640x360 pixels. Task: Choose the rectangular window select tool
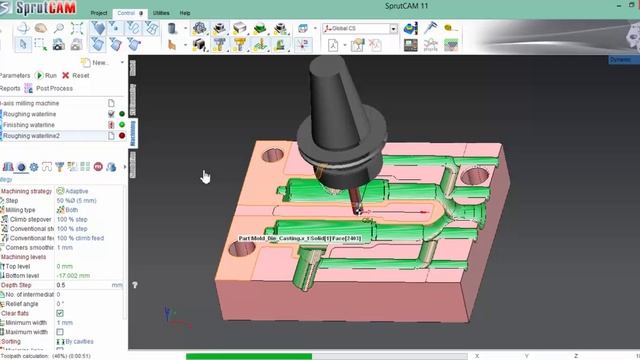click(x=40, y=44)
